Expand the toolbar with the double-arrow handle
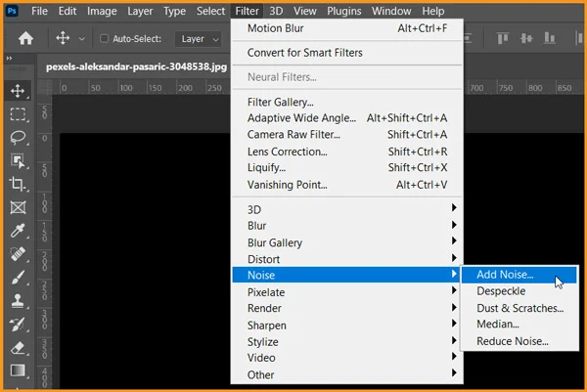 (10, 59)
